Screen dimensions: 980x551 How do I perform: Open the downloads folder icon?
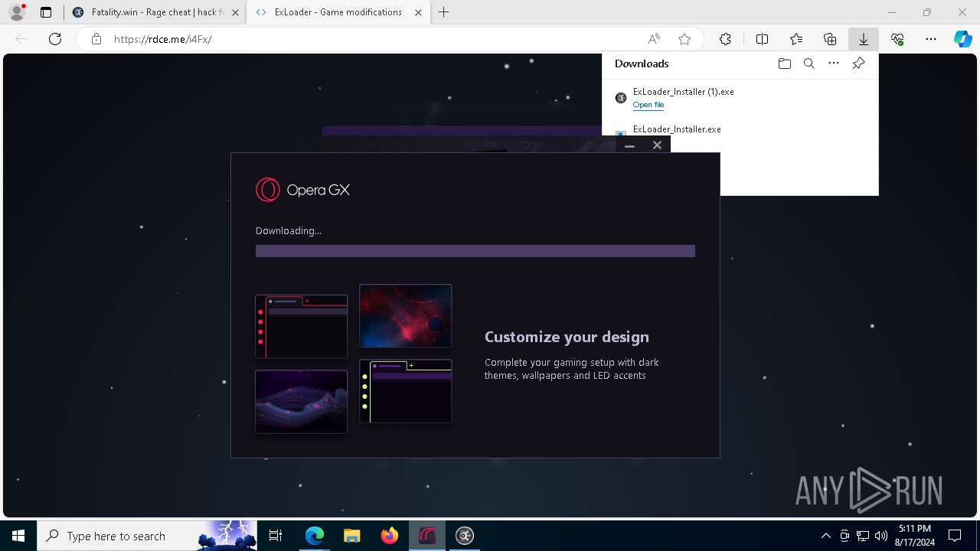(x=784, y=64)
